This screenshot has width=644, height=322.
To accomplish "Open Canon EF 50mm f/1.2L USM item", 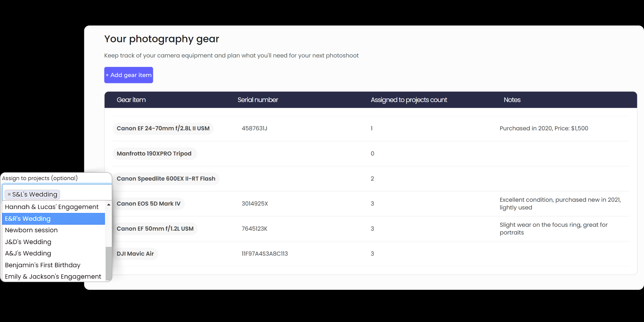I will tap(155, 229).
